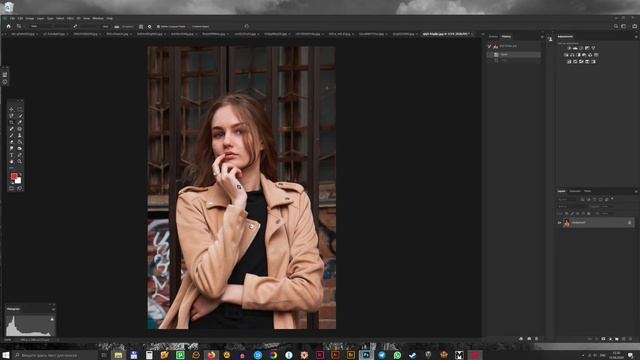Add a Brightness/Contrast adjustment

click(569, 48)
